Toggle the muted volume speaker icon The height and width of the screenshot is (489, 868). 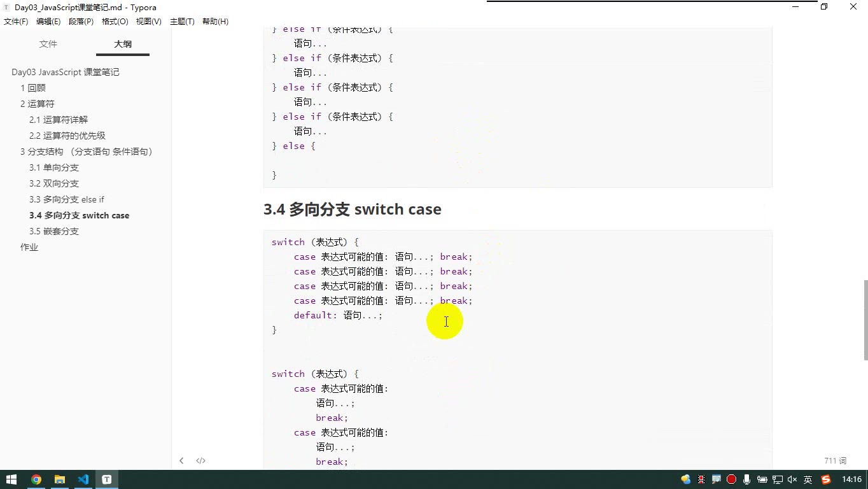792,479
